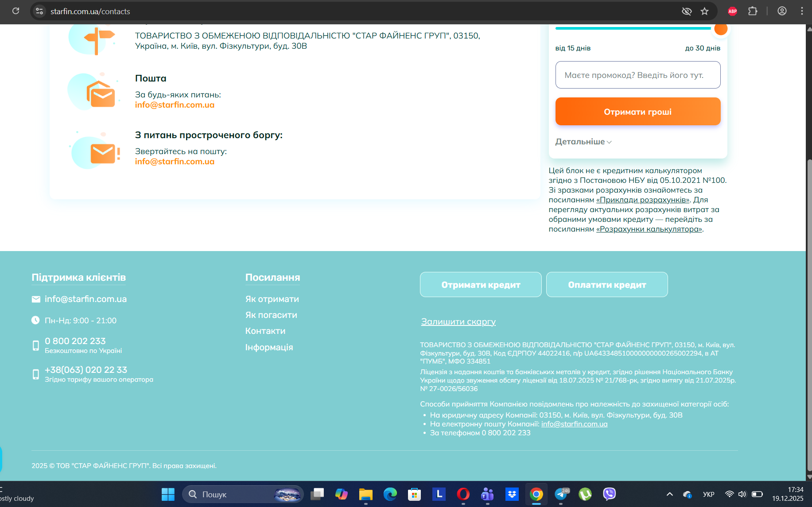Open Telegram from taskbar

click(x=561, y=494)
